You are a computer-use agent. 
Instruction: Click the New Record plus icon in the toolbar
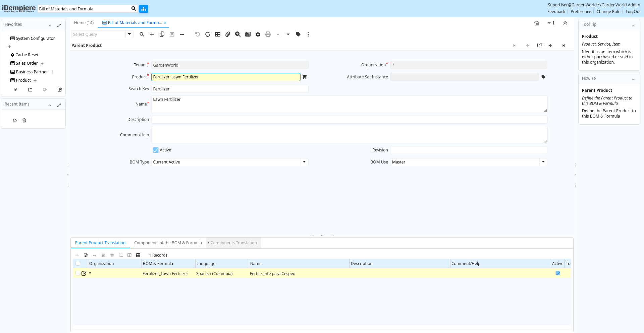152,34
